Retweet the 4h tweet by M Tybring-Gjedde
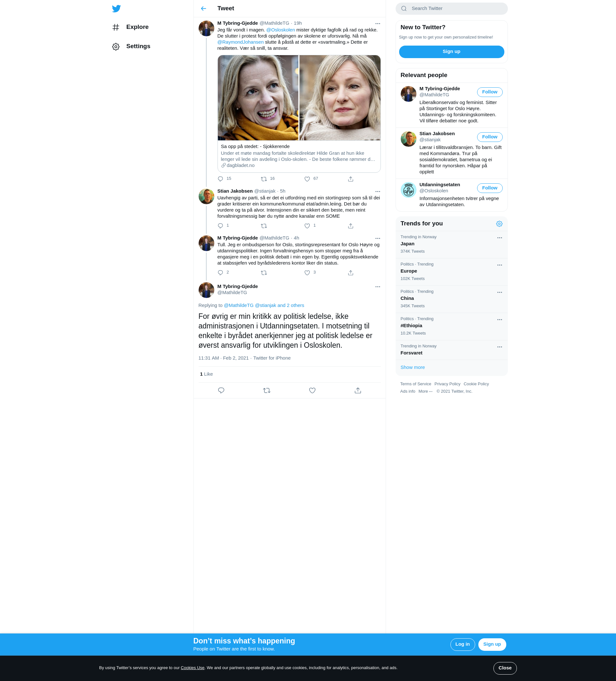The height and width of the screenshot is (681, 616). [x=264, y=273]
